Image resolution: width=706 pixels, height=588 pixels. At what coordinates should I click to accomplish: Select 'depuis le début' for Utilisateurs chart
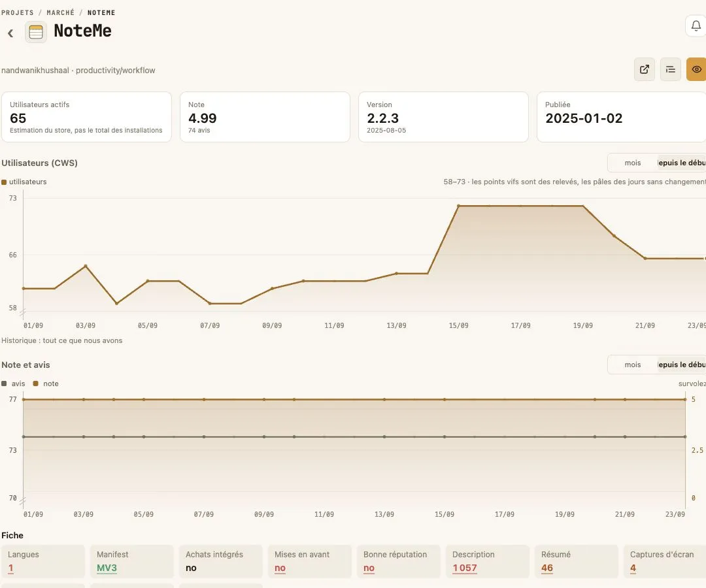click(x=681, y=163)
